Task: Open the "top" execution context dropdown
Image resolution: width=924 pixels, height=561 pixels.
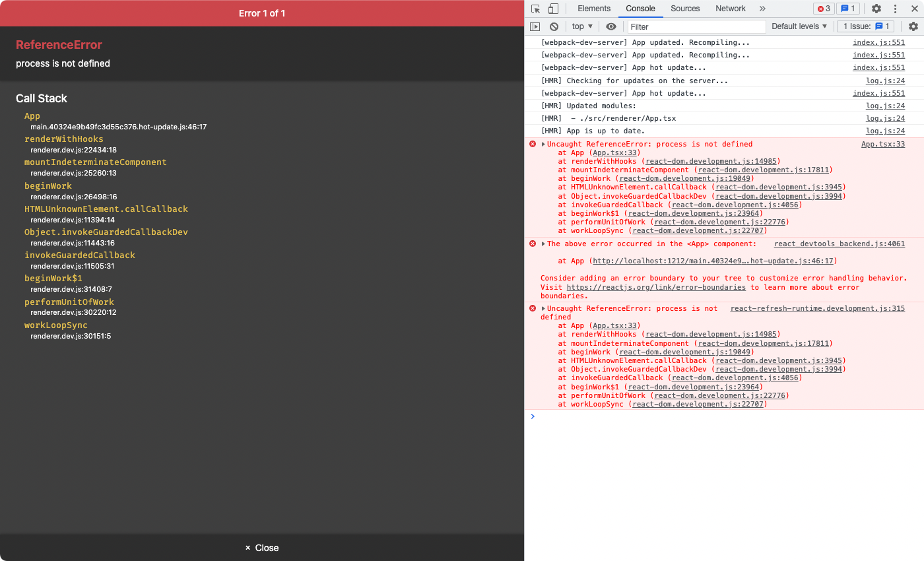Action: 581,26
